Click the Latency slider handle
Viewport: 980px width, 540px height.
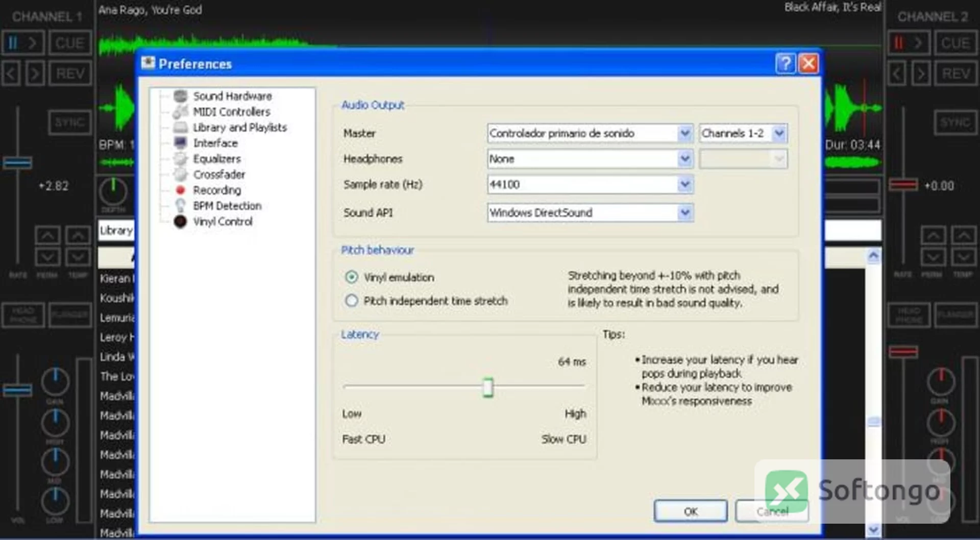coord(488,387)
